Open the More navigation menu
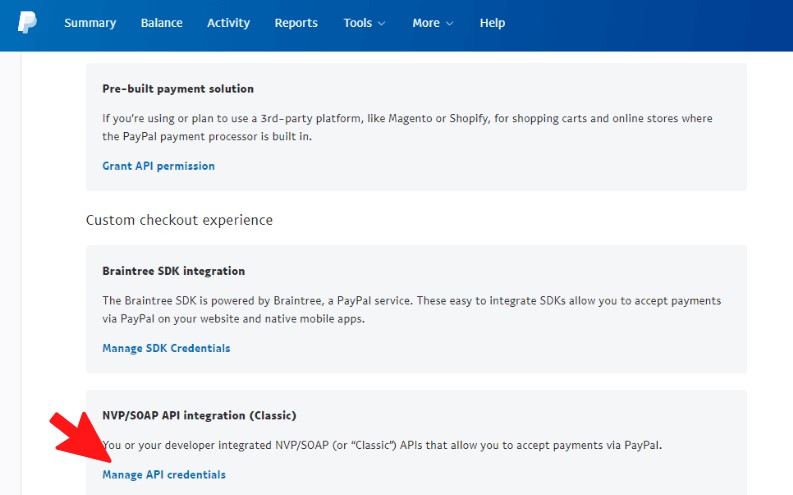Screen dimensions: 793x495 [x=432, y=23]
